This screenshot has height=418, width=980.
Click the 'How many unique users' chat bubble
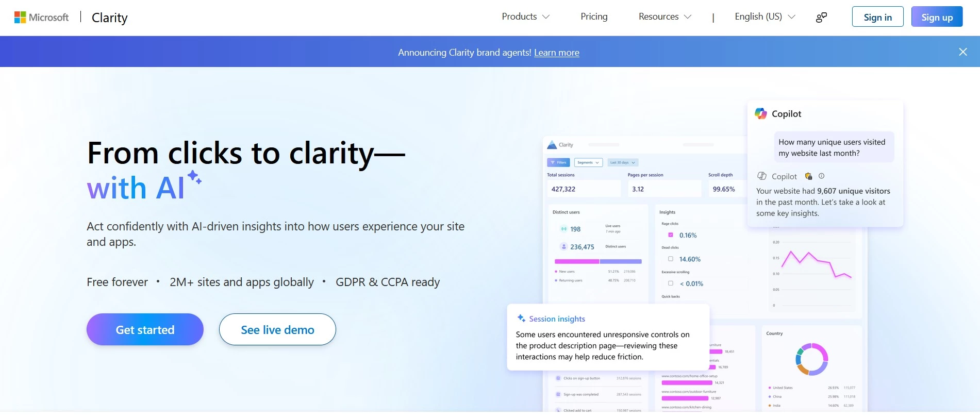(834, 147)
